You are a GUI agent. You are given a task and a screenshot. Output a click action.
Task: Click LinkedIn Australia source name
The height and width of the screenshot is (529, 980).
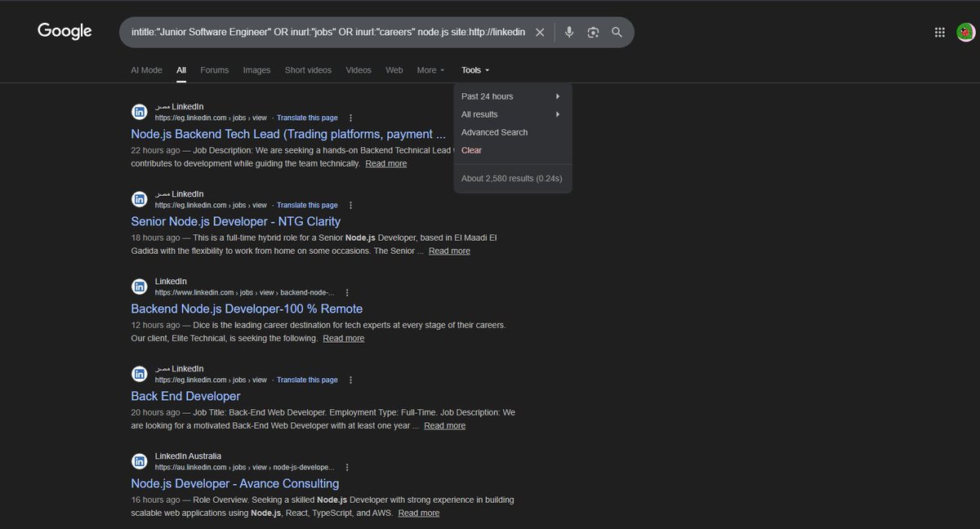coord(188,456)
